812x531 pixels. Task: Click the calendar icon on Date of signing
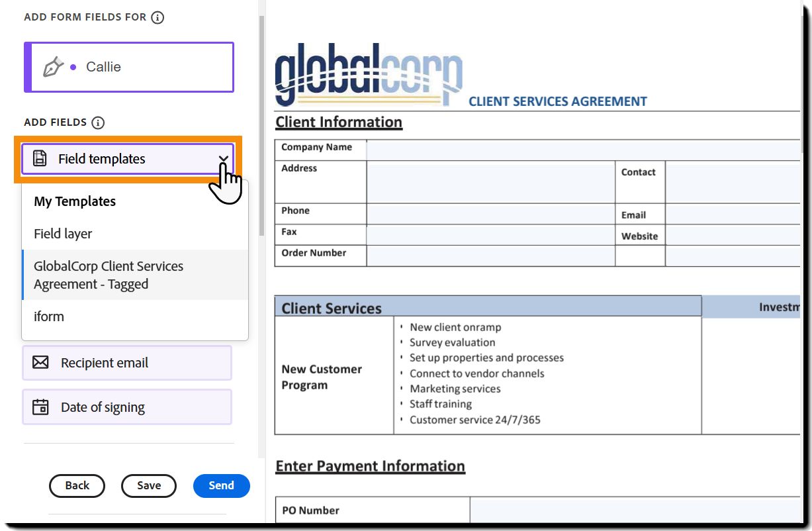pos(40,407)
